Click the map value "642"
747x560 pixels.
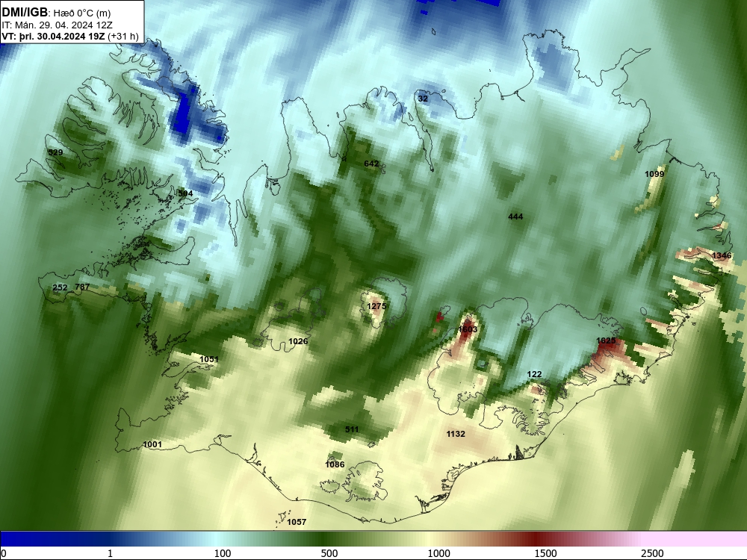pyautogui.click(x=371, y=164)
